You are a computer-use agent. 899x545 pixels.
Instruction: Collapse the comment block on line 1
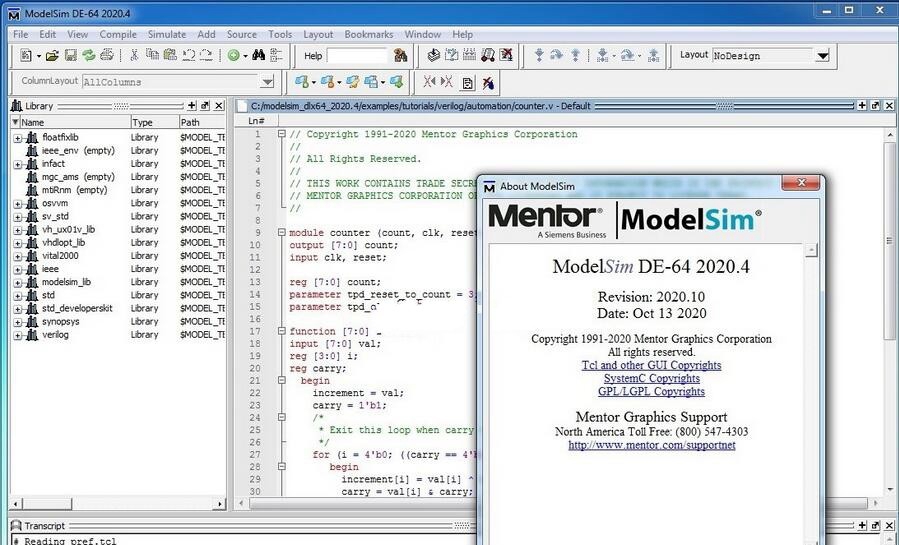coord(282,134)
